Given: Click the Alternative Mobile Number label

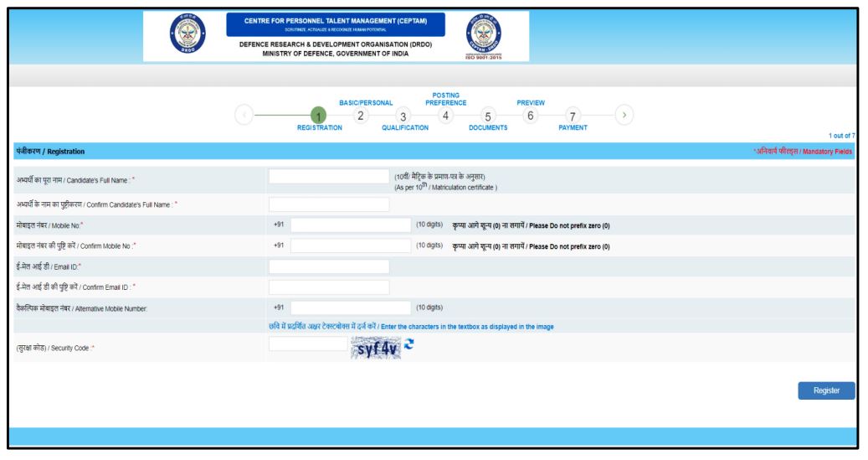Looking at the screenshot, I should pos(81,308).
